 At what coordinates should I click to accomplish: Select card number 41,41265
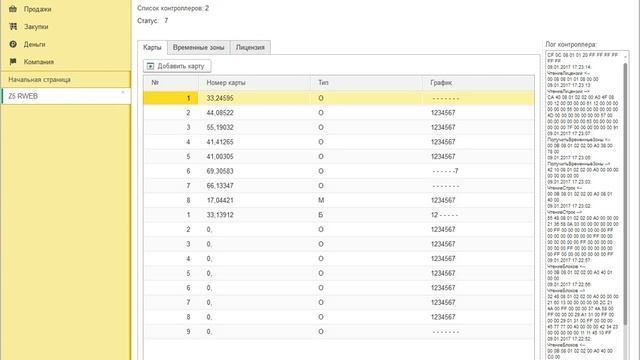tap(220, 142)
